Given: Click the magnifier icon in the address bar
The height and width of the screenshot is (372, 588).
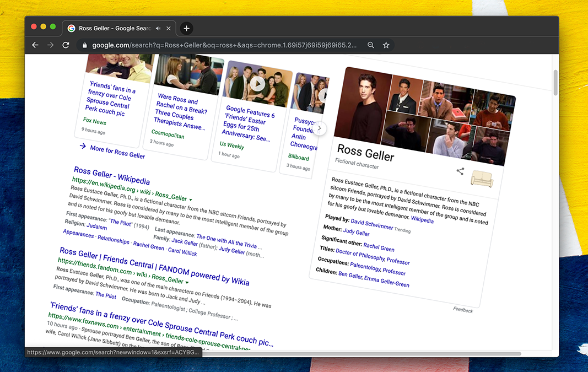Looking at the screenshot, I should [371, 45].
